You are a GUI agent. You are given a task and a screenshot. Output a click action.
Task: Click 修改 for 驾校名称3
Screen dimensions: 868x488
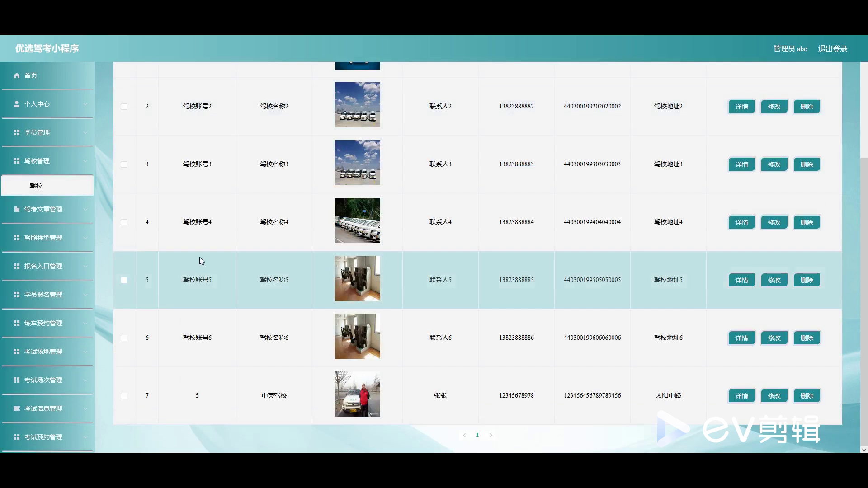pyautogui.click(x=774, y=164)
